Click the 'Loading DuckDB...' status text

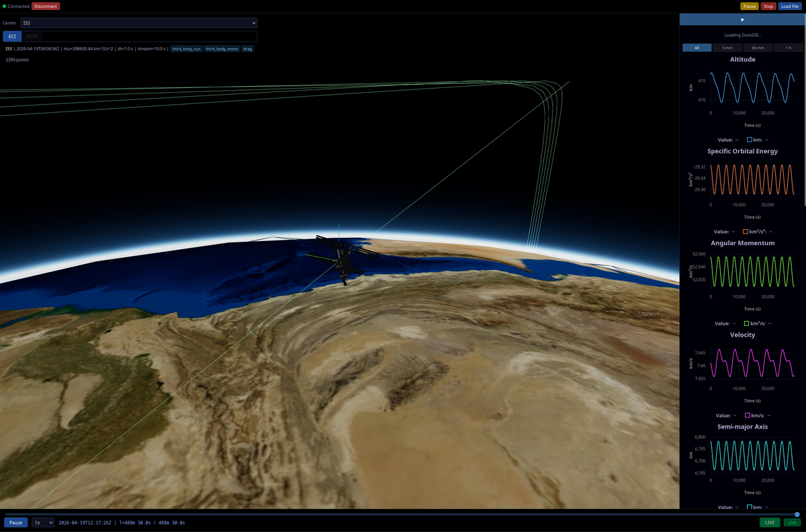742,35
